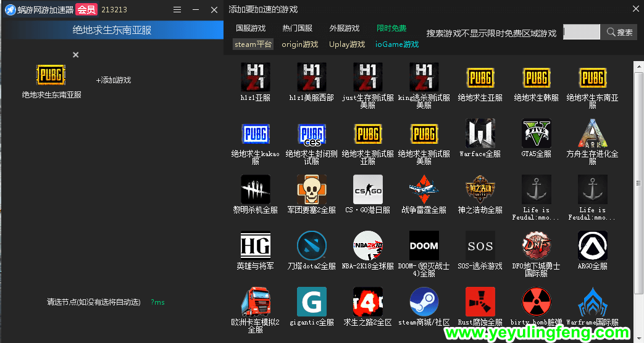Select Rust腐蚀全服 icon

(x=480, y=302)
